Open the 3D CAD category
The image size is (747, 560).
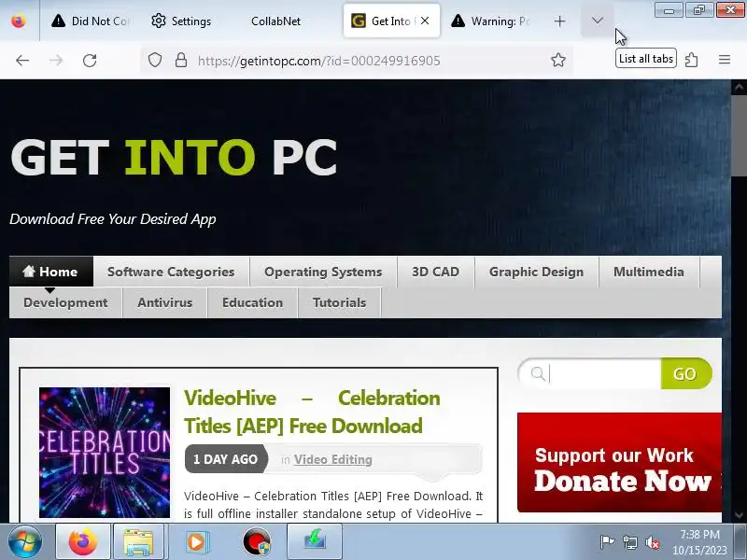(435, 272)
